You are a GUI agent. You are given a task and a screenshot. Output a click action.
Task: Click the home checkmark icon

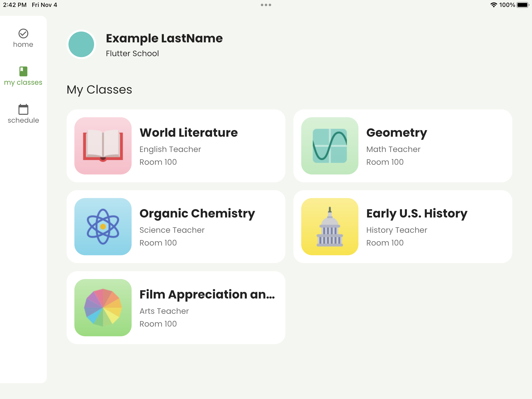click(23, 34)
